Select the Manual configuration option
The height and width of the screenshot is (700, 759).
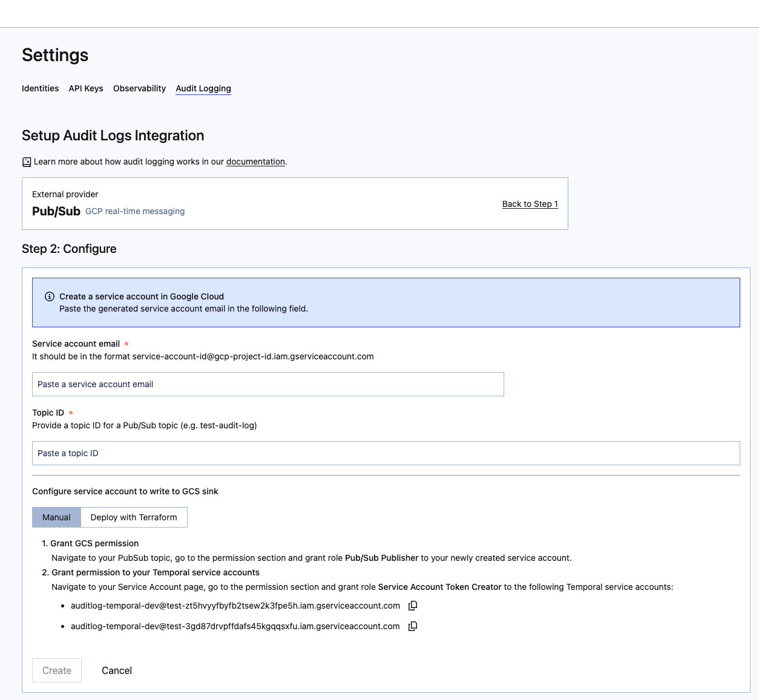tap(56, 517)
